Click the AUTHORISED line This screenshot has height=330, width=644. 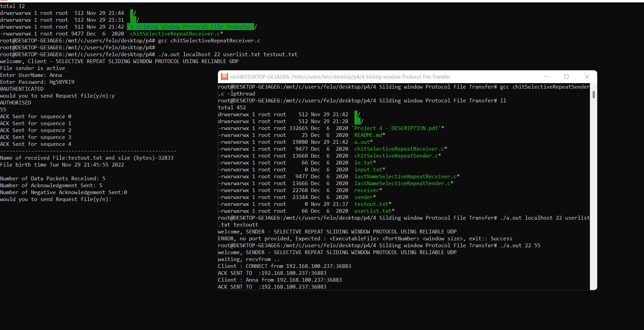[15, 103]
